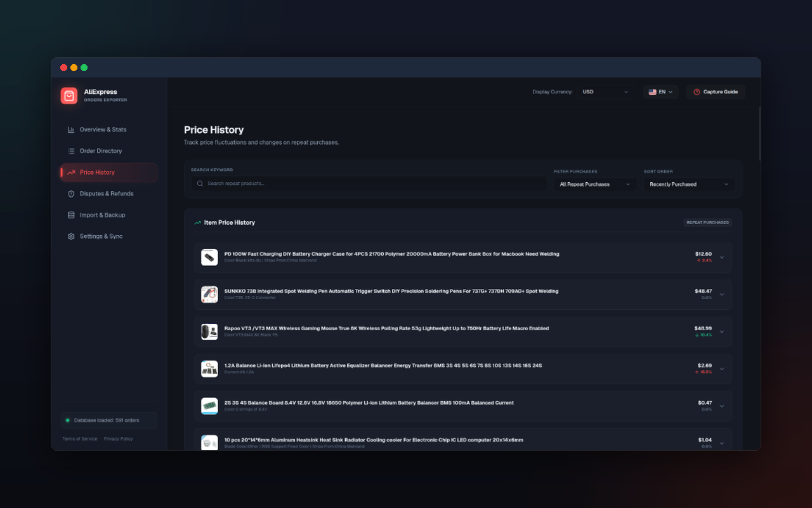Click the Capture Guide button
This screenshot has width=812, height=508.
point(716,92)
